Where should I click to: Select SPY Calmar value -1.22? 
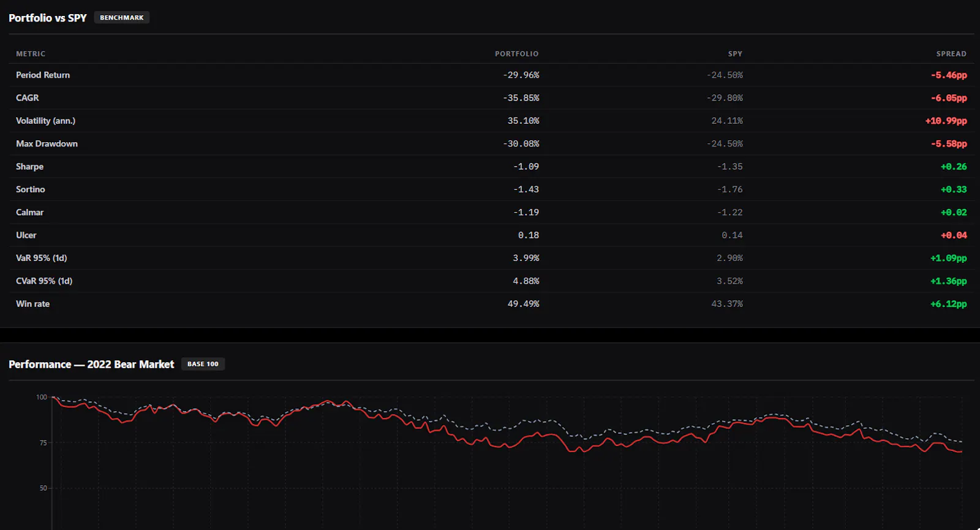coord(730,212)
